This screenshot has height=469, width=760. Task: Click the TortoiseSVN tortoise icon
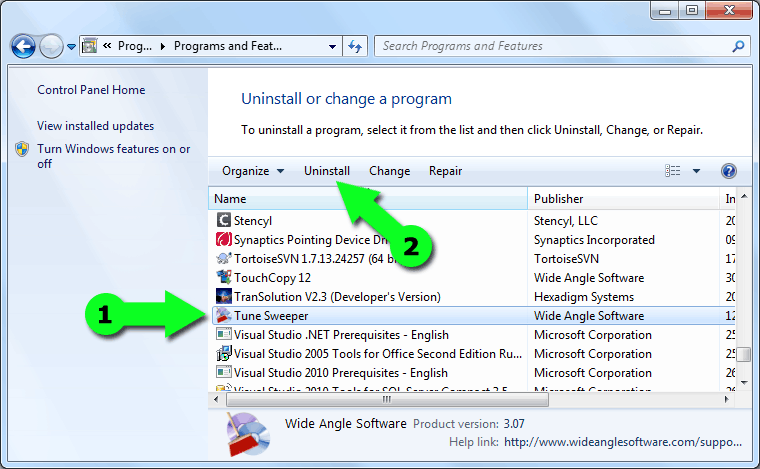click(223, 258)
